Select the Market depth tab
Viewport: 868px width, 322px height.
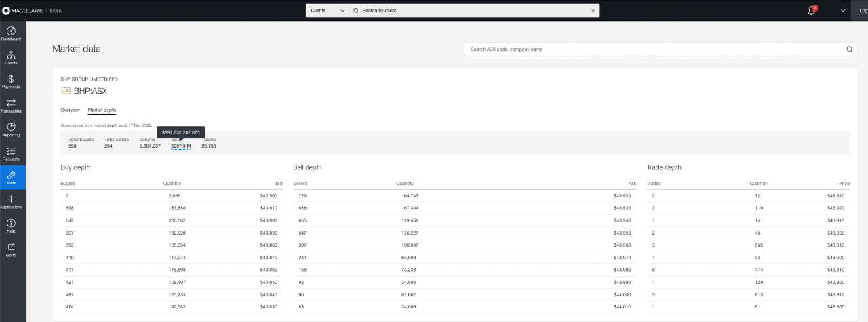[x=102, y=110]
